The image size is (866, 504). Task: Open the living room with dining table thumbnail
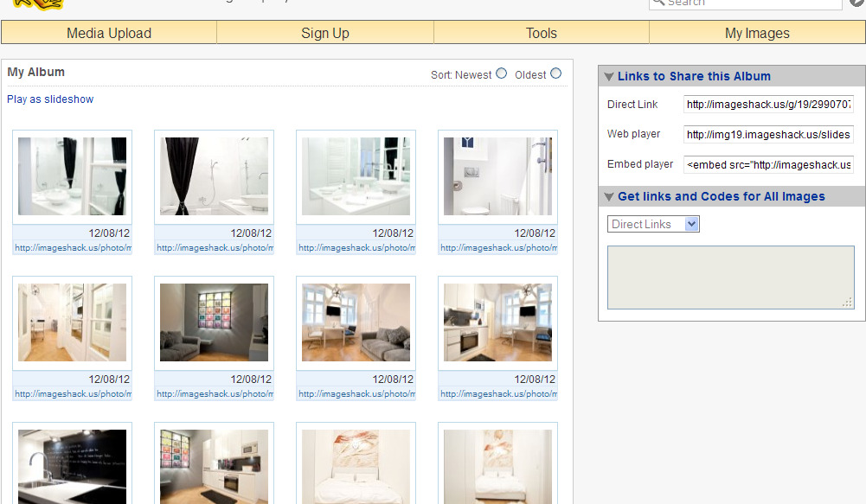356,322
